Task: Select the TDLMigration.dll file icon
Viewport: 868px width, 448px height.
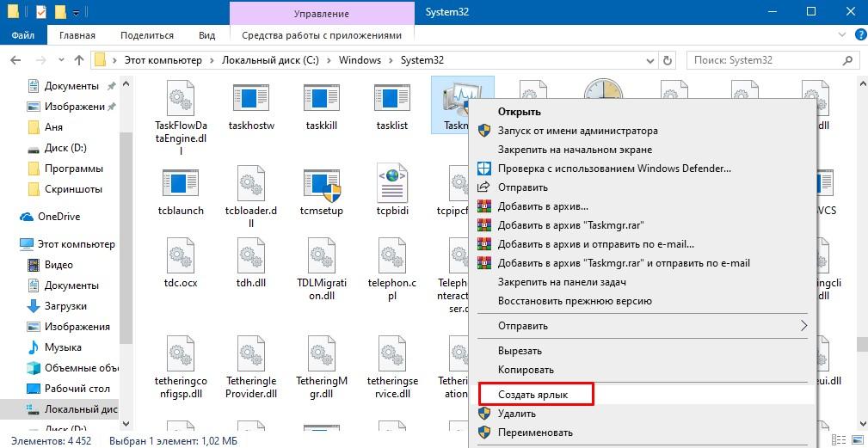Action: tap(322, 256)
